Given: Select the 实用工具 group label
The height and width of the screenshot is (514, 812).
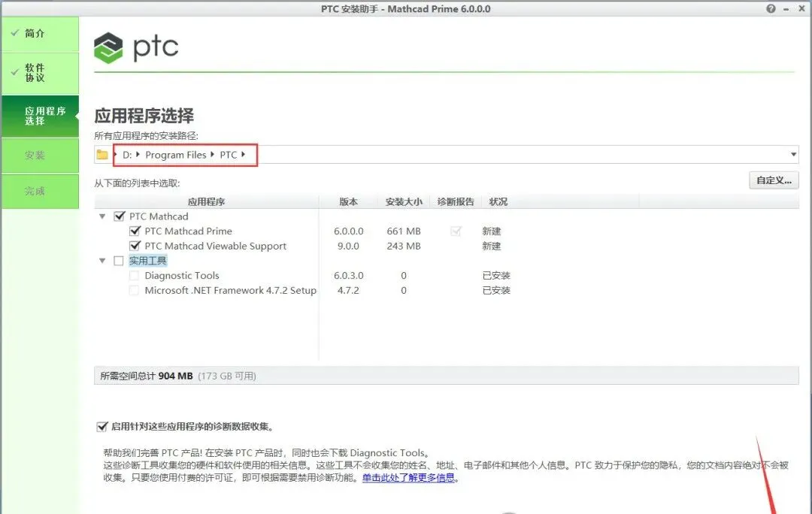Looking at the screenshot, I should (147, 260).
